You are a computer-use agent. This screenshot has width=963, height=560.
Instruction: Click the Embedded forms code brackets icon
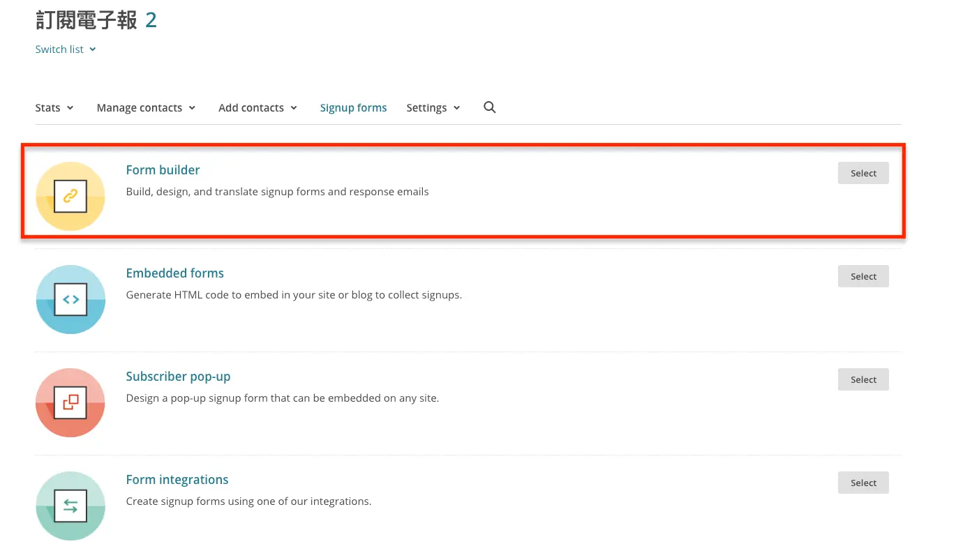[x=70, y=300]
